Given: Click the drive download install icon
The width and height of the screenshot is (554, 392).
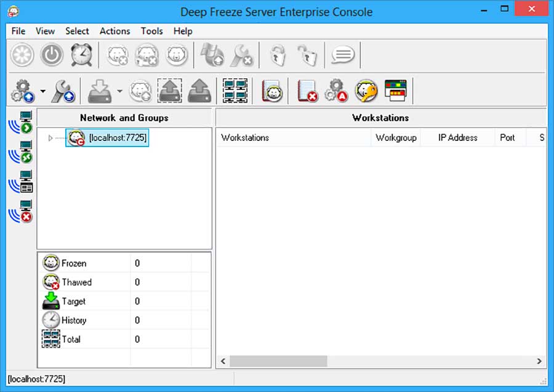Looking at the screenshot, I should [100, 91].
